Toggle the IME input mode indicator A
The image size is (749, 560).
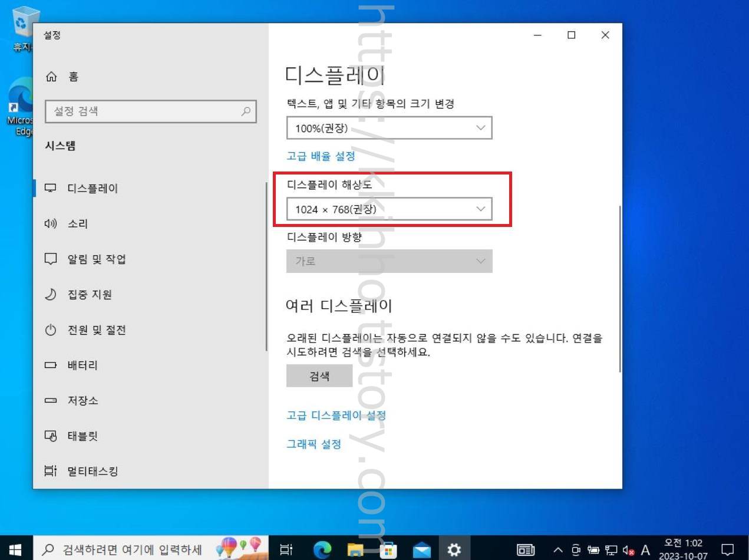tap(645, 550)
